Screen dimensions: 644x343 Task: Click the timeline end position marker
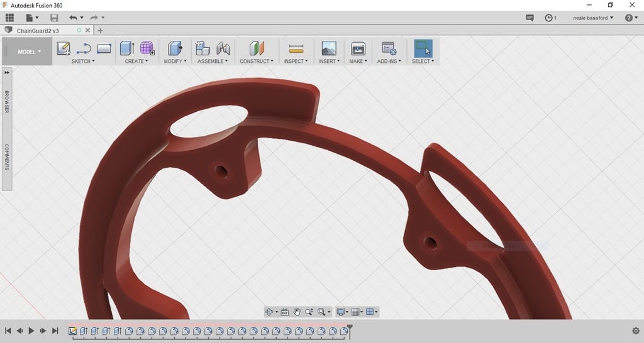point(350,328)
